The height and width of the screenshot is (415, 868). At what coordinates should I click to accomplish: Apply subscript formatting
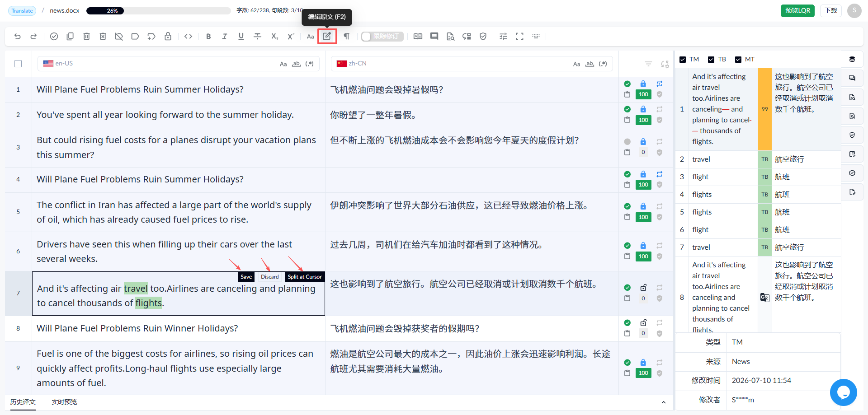click(274, 37)
